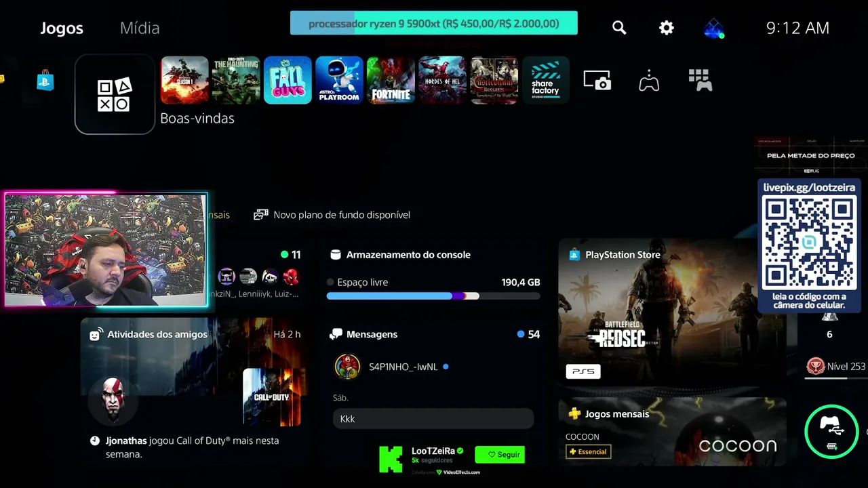Click the Spider-Man friend avatar
Screen dimensions: 868x488
coord(290,277)
